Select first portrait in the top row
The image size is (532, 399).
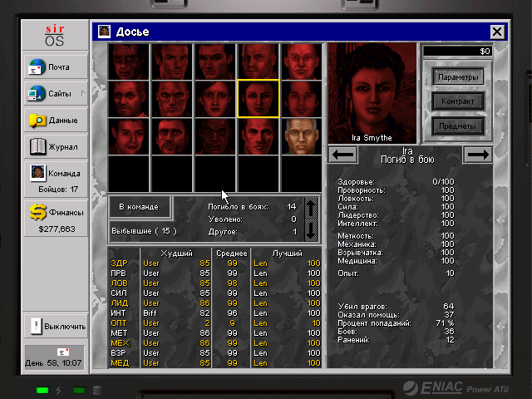129,62
